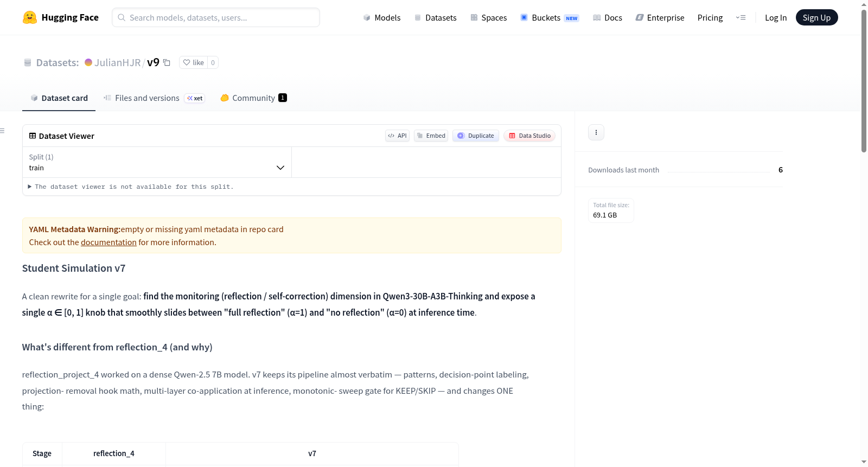The height and width of the screenshot is (467, 868).
Task: Click the Total file size 69.1 GB box
Action: (x=611, y=210)
